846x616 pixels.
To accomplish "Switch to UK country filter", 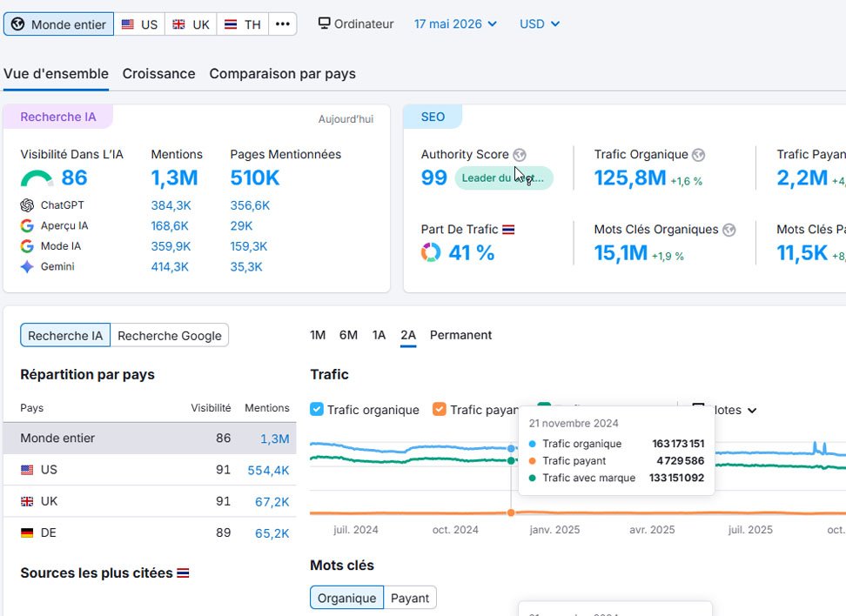I will (191, 24).
